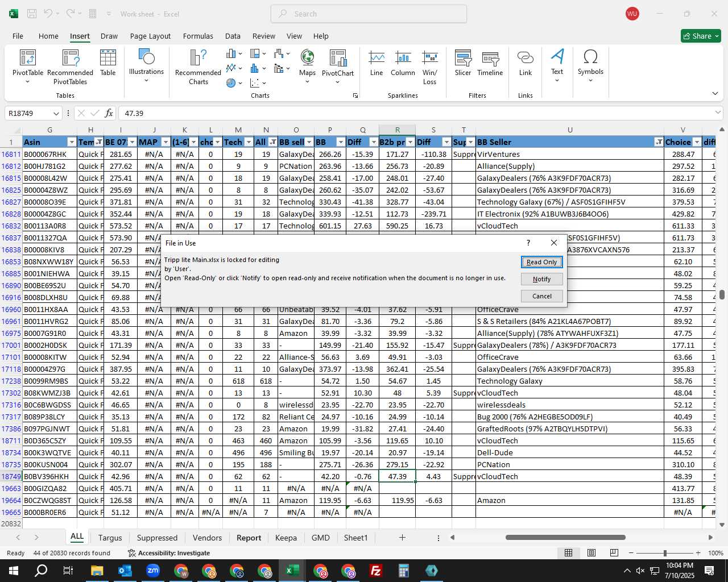This screenshot has height=582, width=728.
Task: Insert a pie or doughnut chart
Action: 234,83
